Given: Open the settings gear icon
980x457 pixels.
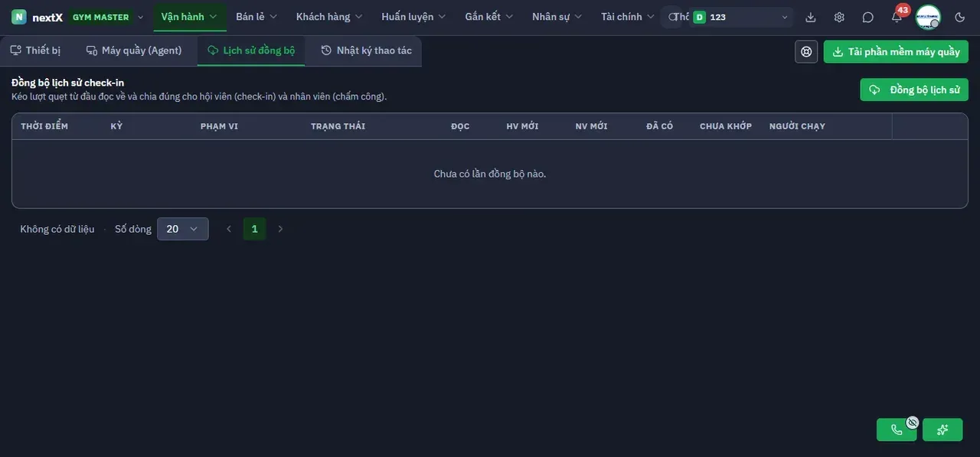Looking at the screenshot, I should [x=839, y=17].
